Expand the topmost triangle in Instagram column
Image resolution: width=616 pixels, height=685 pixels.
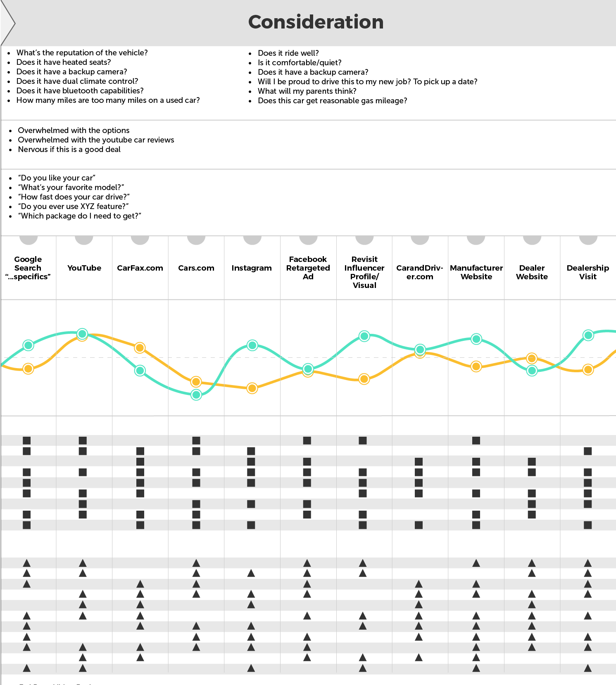(x=251, y=573)
